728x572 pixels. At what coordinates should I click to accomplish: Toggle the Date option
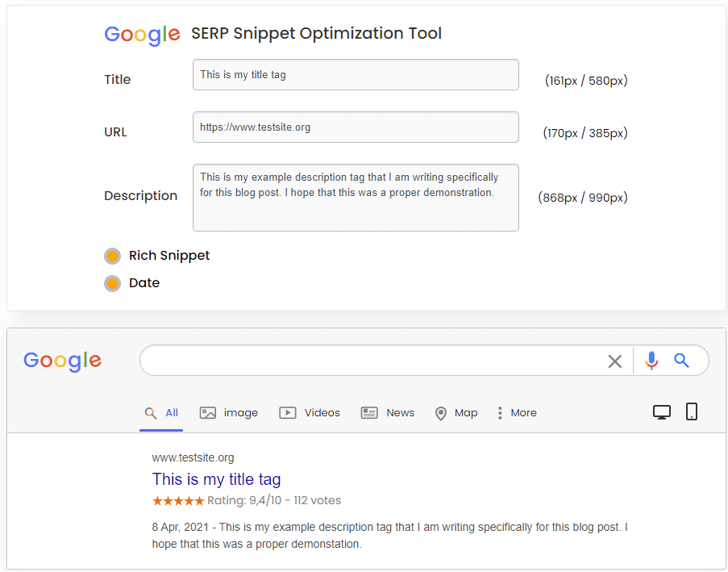pos(112,283)
